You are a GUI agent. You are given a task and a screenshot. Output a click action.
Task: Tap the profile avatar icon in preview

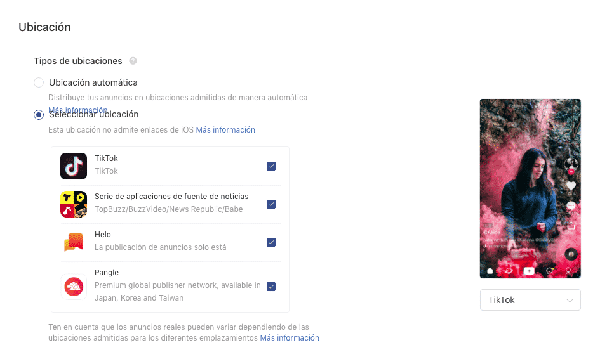tap(571, 164)
